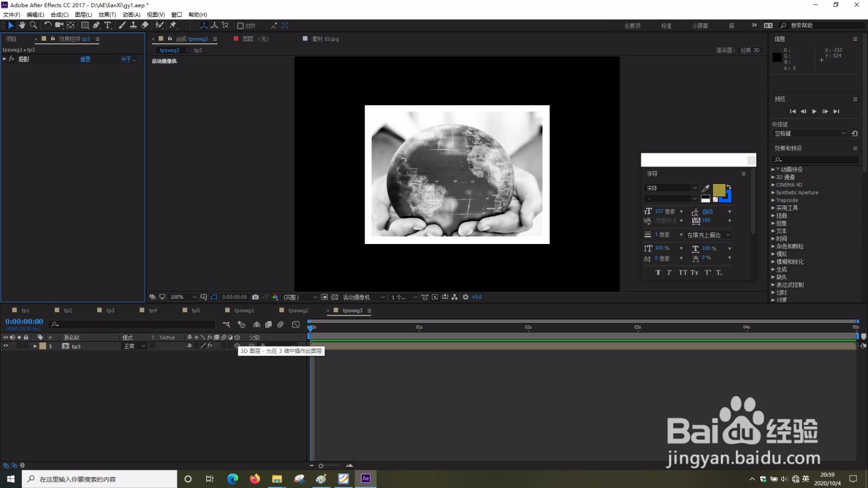Image resolution: width=868 pixels, height=488 pixels.
Task: Select the Pen tool
Action: (x=97, y=25)
